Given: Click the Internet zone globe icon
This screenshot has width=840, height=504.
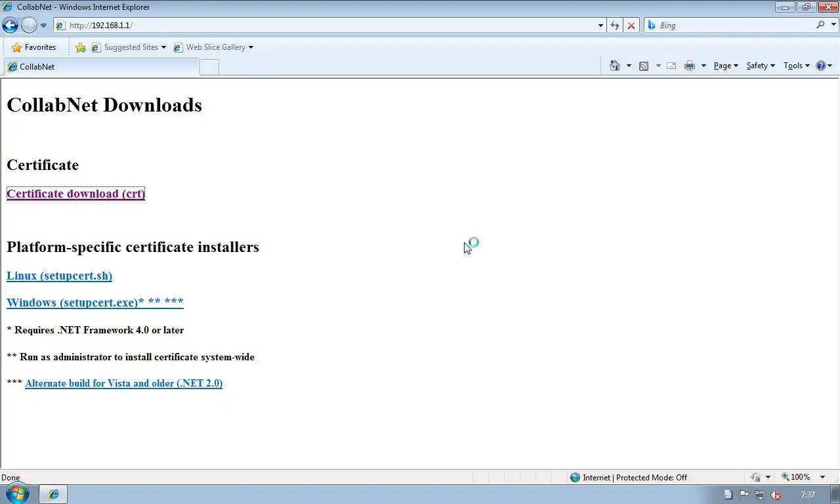Looking at the screenshot, I should pyautogui.click(x=576, y=477).
